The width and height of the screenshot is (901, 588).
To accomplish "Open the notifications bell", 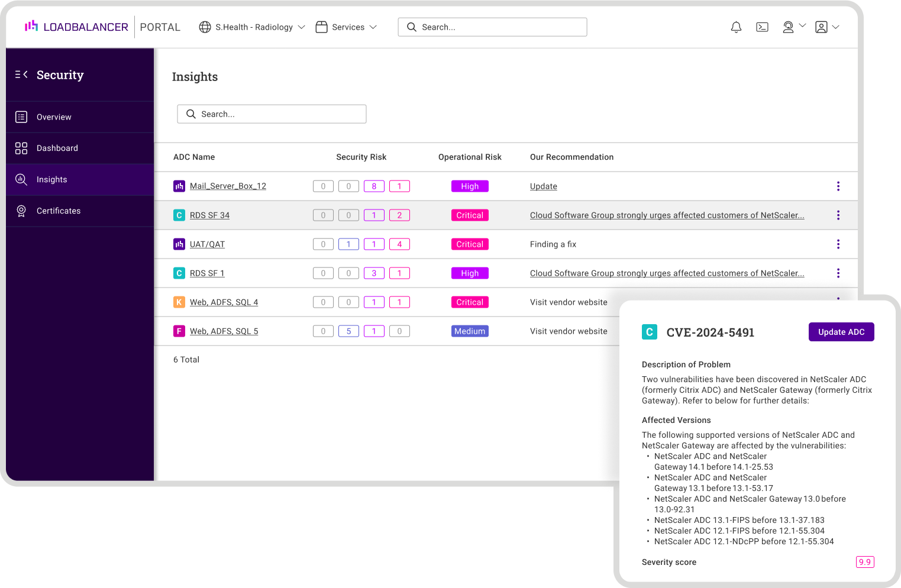I will 736,27.
